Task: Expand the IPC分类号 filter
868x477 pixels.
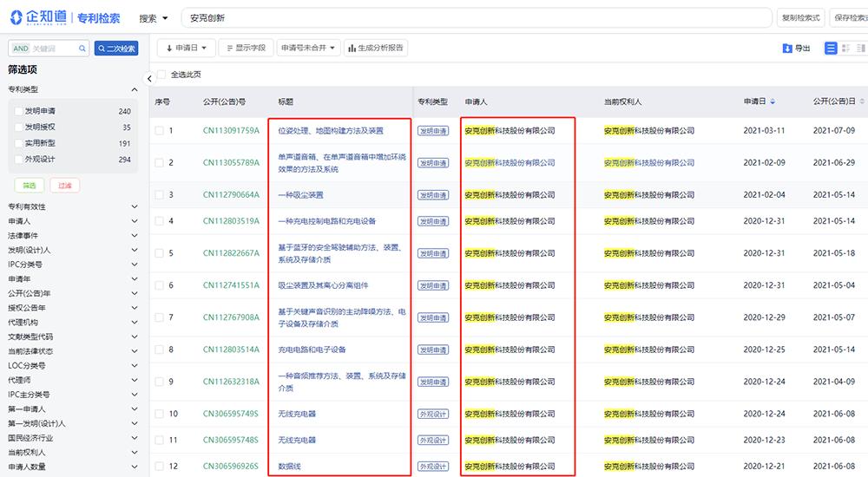Action: (135, 265)
